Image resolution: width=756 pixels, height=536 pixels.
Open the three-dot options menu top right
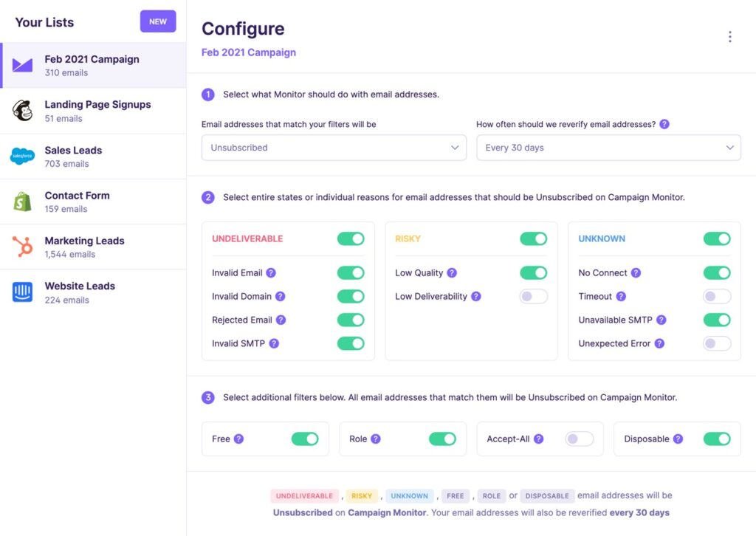729,35
